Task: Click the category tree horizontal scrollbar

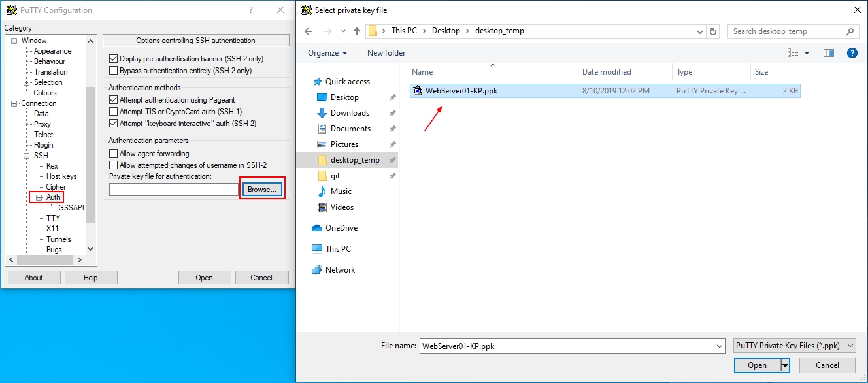Action: point(45,259)
